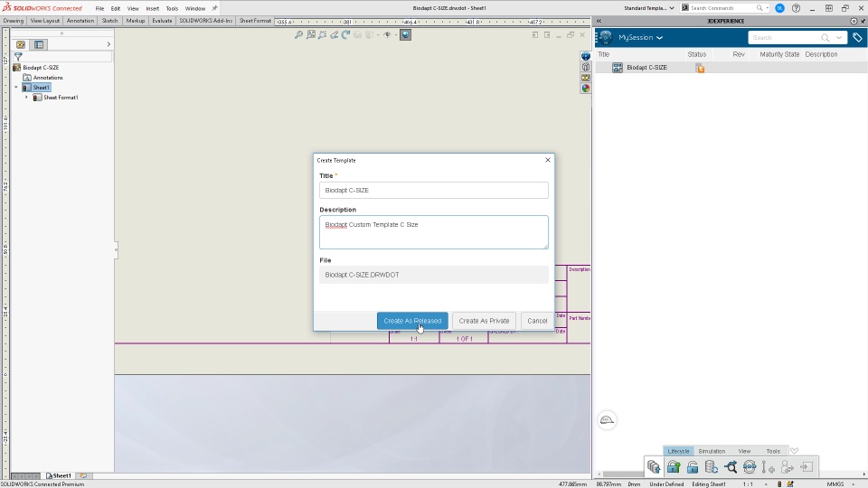868x488 pixels.
Task: Switch to the Drawing ribbon tab
Action: click(x=14, y=21)
